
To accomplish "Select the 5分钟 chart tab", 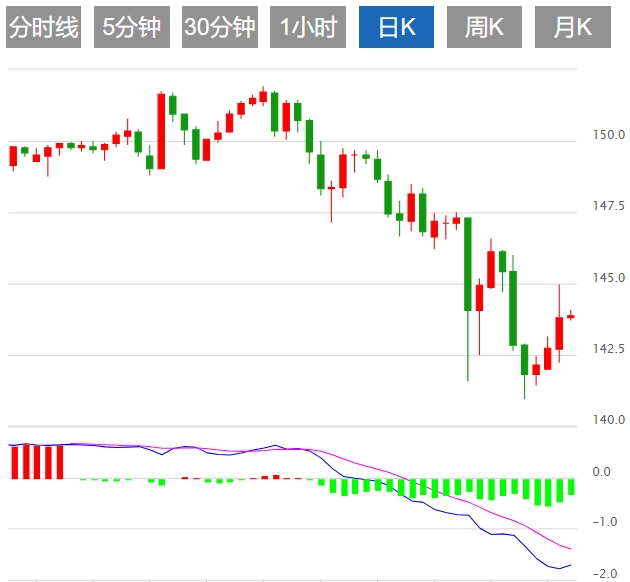I will coord(131,28).
